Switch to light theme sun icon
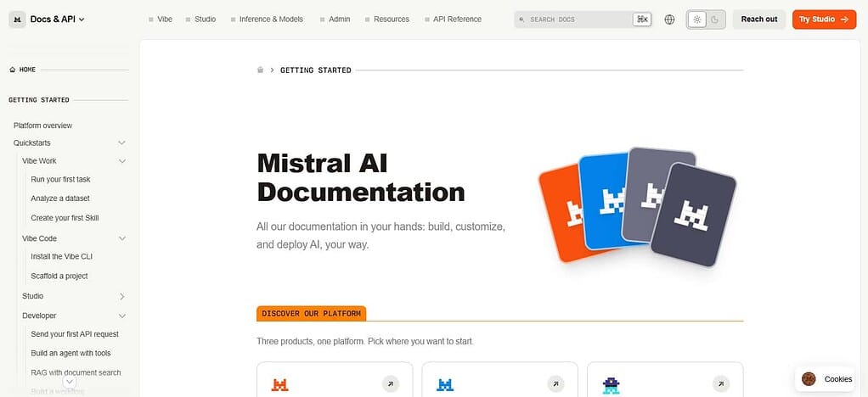 click(697, 20)
